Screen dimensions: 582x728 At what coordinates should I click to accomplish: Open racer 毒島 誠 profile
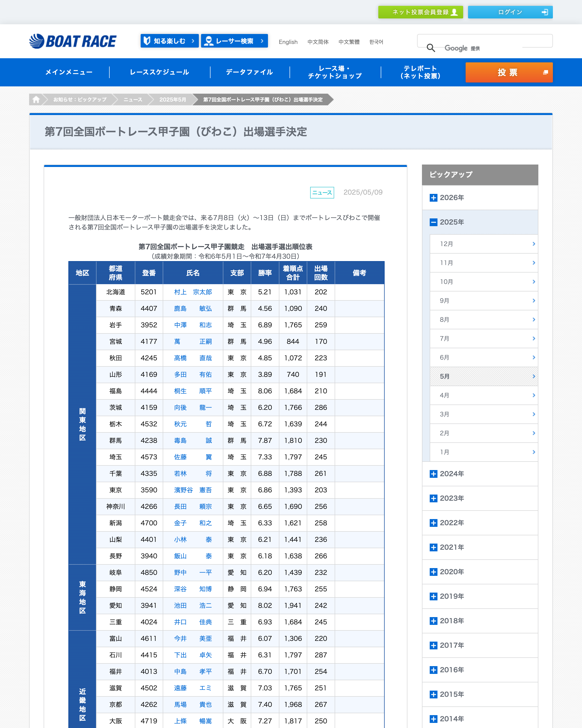(193, 441)
